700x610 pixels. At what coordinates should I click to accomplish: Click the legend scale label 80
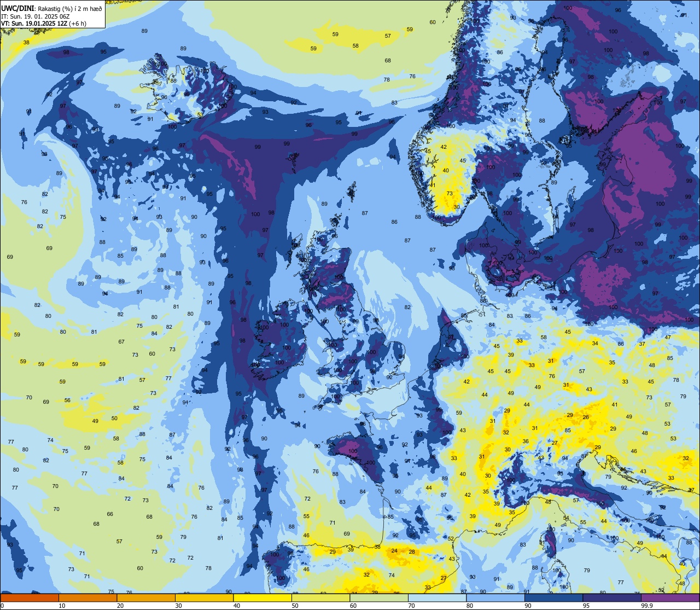[470, 606]
